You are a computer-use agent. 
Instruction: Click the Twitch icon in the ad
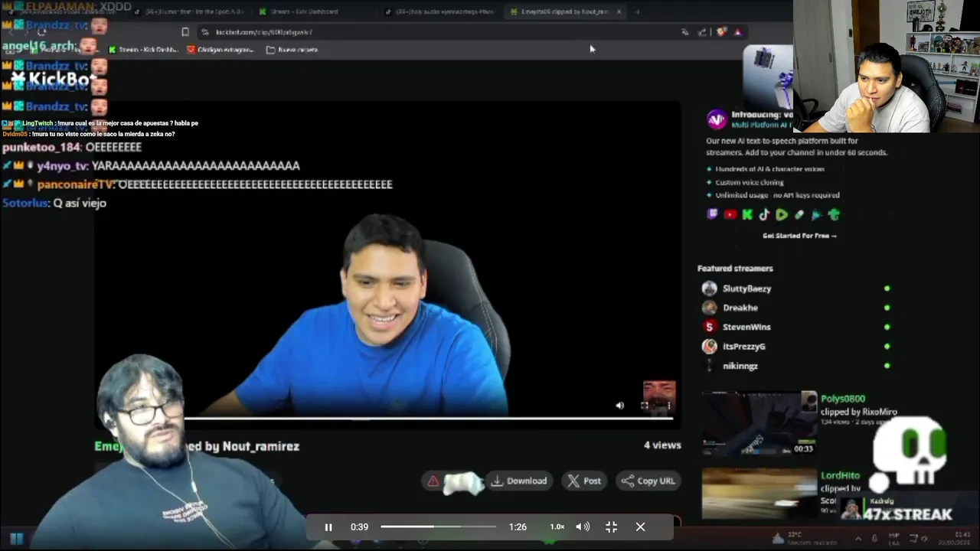(712, 215)
